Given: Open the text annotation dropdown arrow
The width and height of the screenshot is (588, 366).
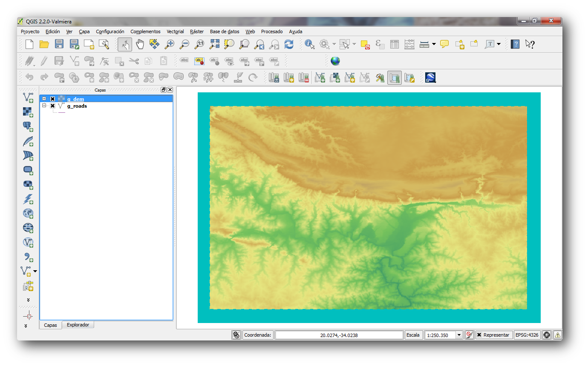Looking at the screenshot, I should click(x=499, y=44).
